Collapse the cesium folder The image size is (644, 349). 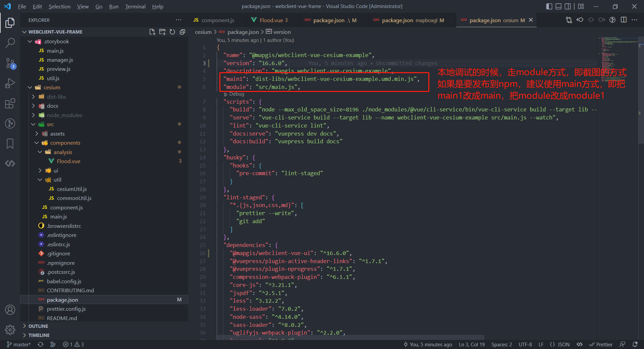click(30, 88)
